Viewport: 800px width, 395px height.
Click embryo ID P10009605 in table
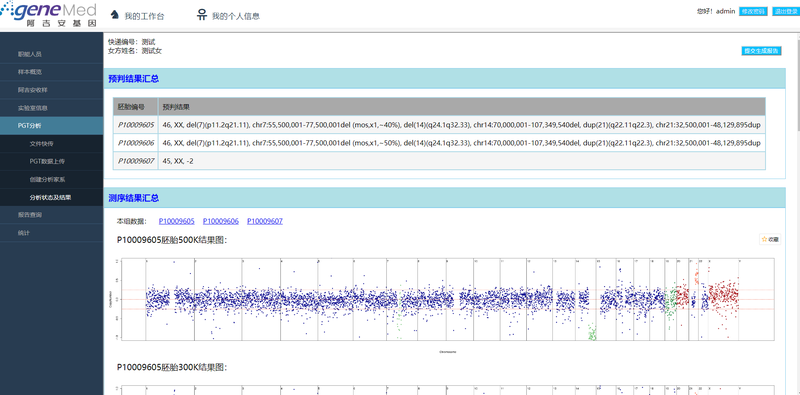coord(136,125)
